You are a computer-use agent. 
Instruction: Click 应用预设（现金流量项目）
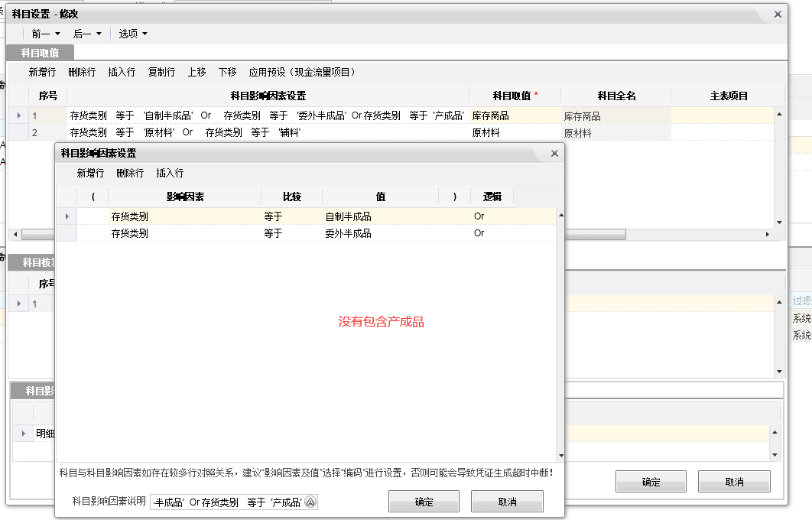coord(302,72)
